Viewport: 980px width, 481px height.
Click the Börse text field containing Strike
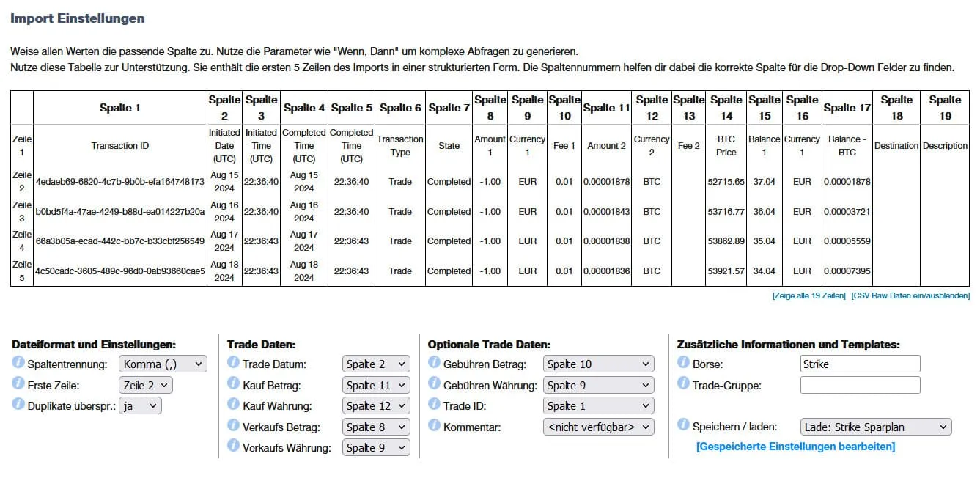[x=860, y=364]
